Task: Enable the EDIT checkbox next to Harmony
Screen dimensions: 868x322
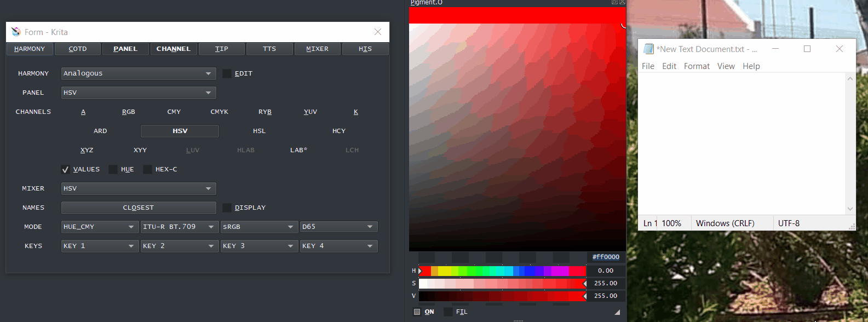Action: (227, 73)
